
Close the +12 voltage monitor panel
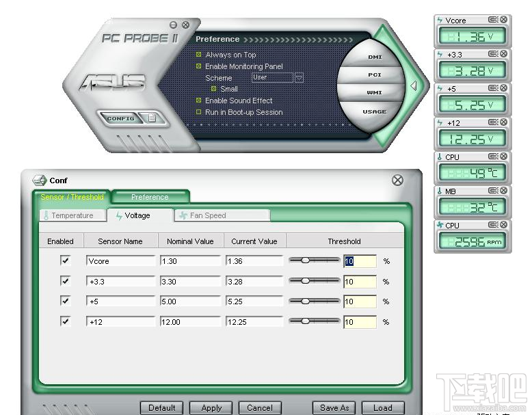pyautogui.click(x=504, y=122)
